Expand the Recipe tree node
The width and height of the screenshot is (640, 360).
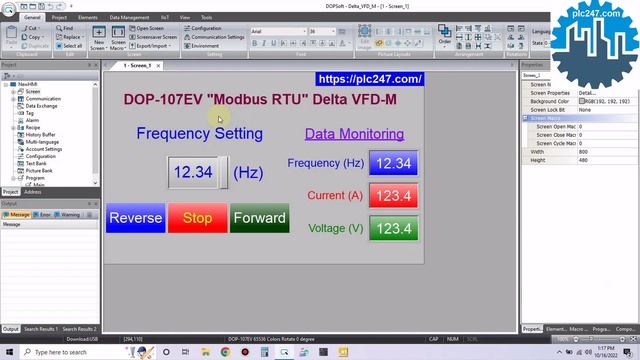13,127
